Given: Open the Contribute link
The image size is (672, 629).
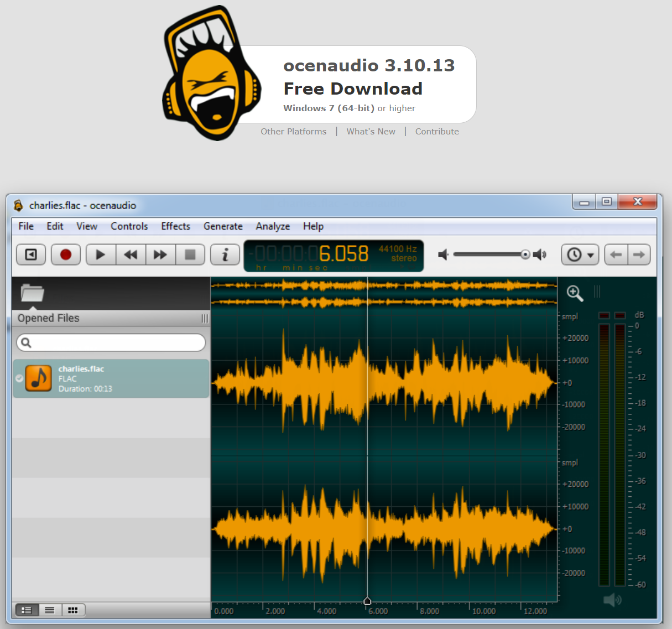Looking at the screenshot, I should point(437,132).
